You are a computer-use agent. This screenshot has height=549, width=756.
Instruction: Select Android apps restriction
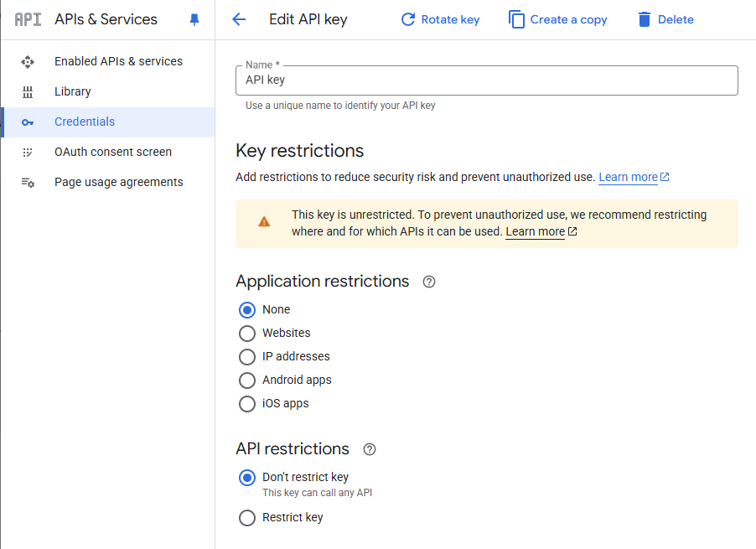pyautogui.click(x=247, y=381)
